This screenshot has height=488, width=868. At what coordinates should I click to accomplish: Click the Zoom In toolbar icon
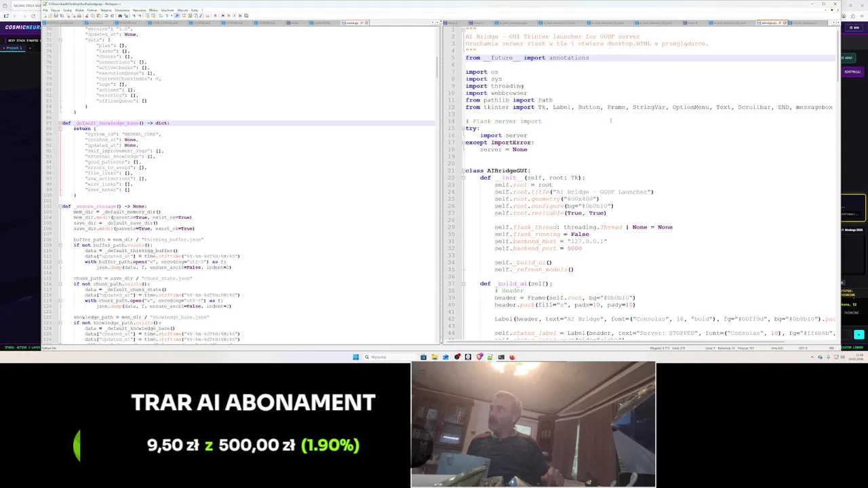[134, 16]
